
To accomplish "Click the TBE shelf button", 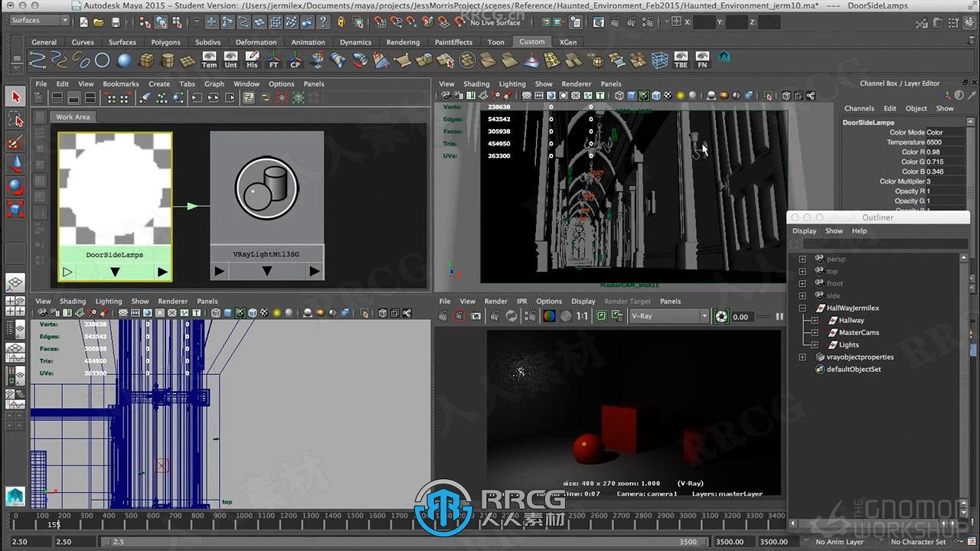I will click(x=681, y=60).
